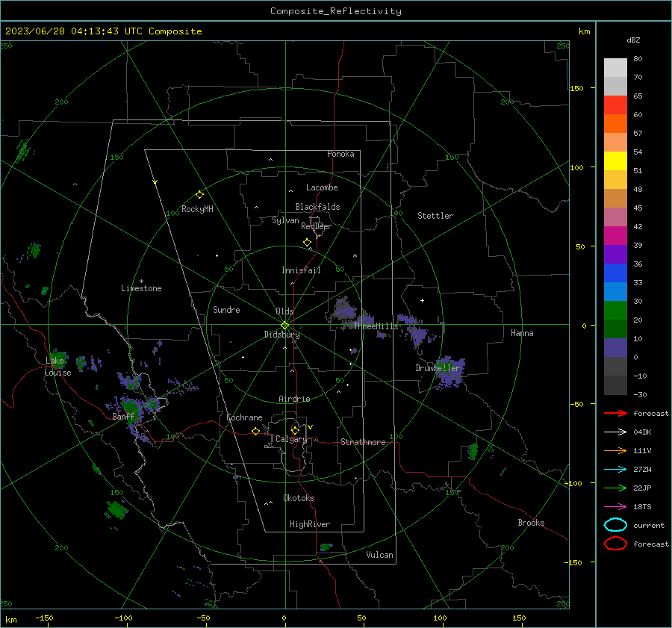Click the purple echo left of ThreeHills
This screenshot has width=672, height=628.
coord(344,311)
